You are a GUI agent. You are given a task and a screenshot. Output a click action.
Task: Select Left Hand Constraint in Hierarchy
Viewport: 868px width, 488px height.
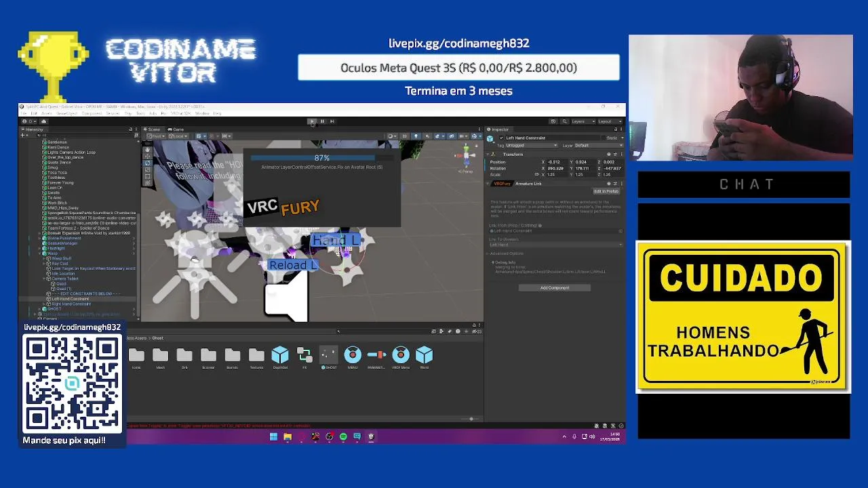tap(70, 299)
